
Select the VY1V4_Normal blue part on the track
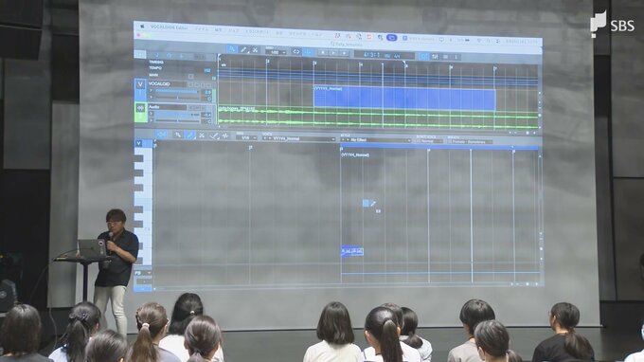[404, 99]
